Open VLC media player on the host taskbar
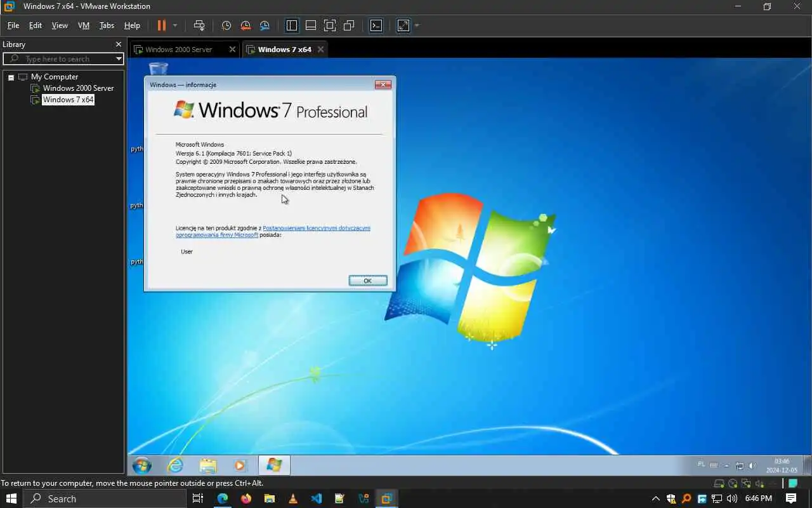Viewport: 812px width, 508px height. point(292,498)
